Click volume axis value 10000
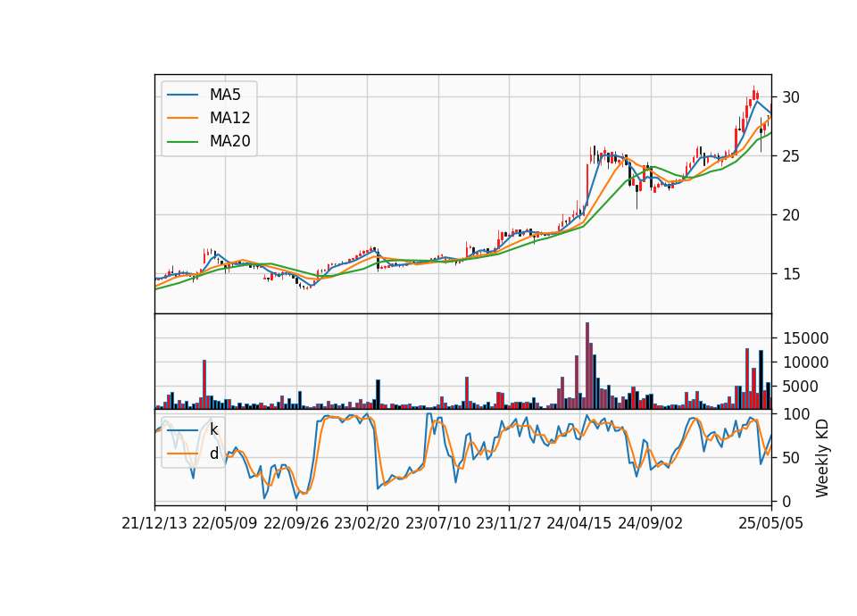Screen dimensions: 857x616 (805, 362)
